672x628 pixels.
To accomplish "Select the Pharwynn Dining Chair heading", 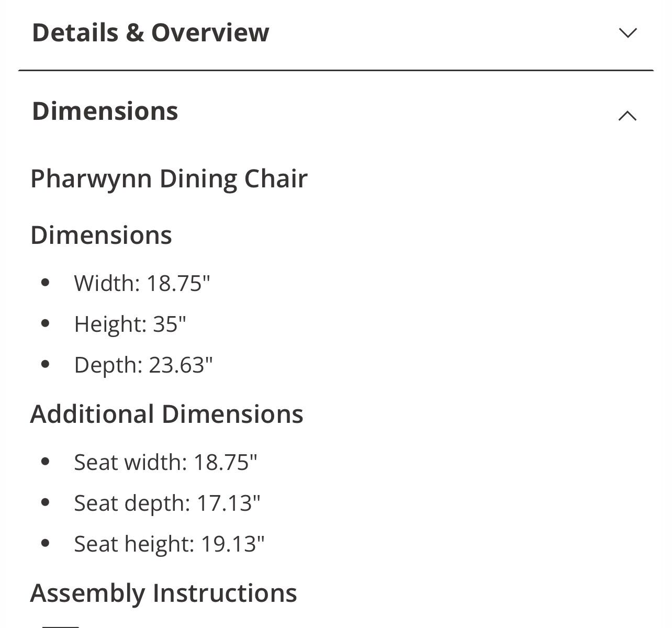I will (169, 178).
